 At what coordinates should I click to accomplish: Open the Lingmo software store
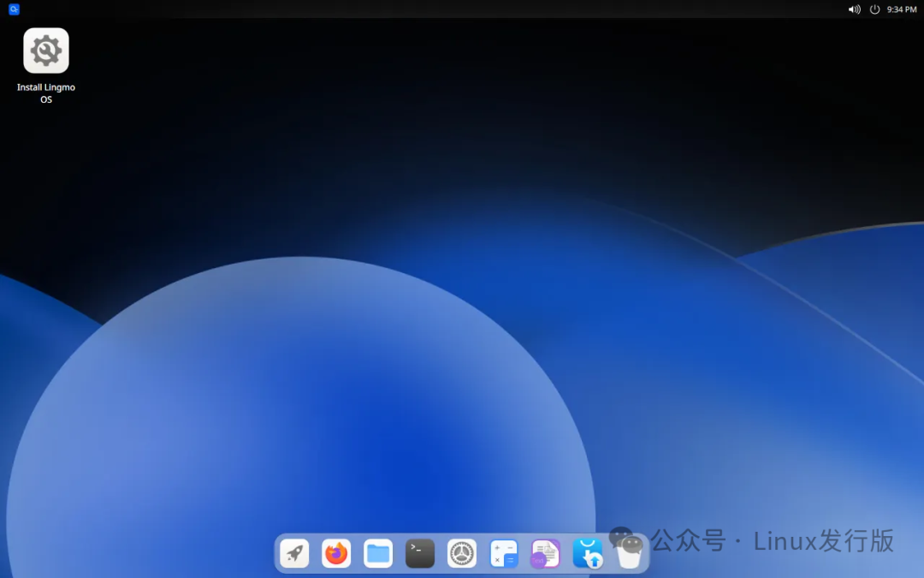coord(587,552)
